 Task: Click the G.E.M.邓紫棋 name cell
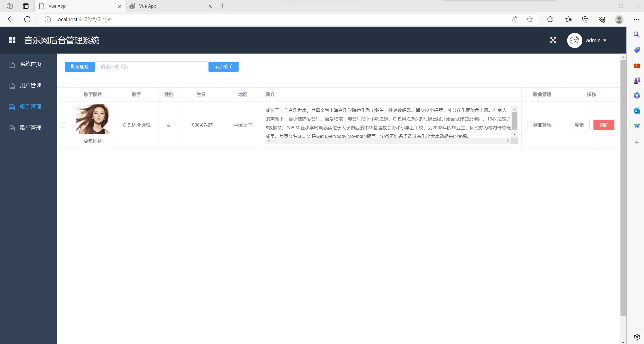click(136, 125)
